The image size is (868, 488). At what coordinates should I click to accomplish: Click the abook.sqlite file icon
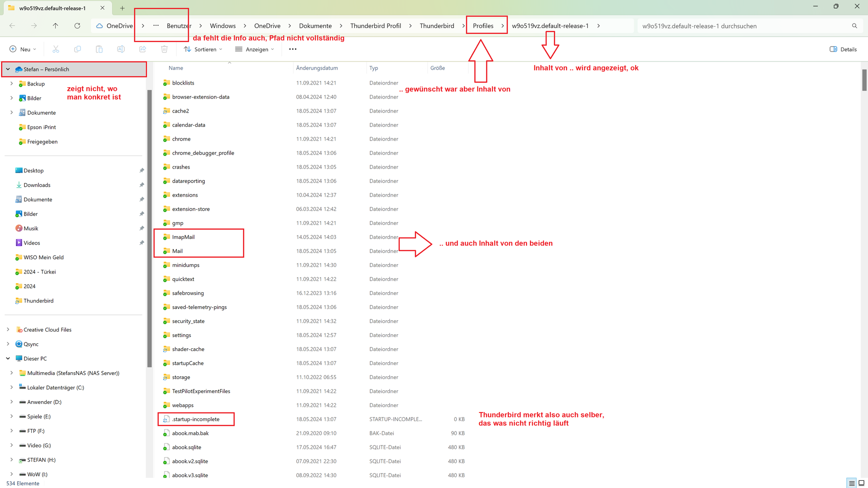[166, 447]
